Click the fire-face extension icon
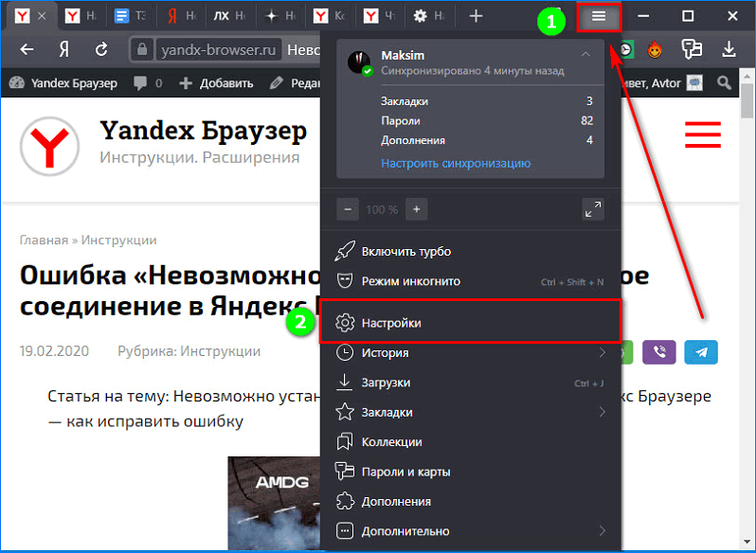The image size is (756, 553). pos(655,49)
